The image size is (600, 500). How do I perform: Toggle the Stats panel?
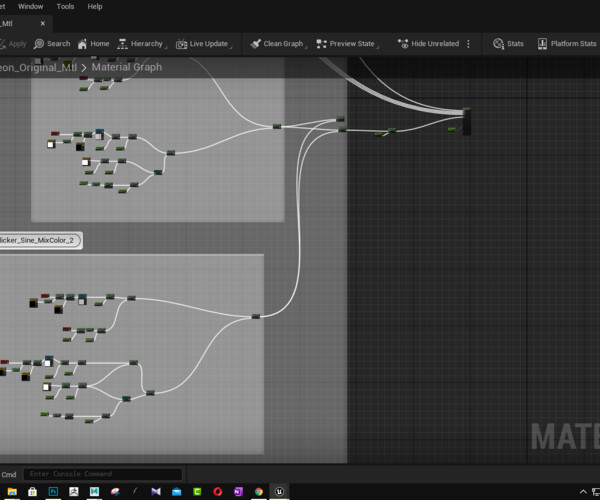[x=508, y=44]
